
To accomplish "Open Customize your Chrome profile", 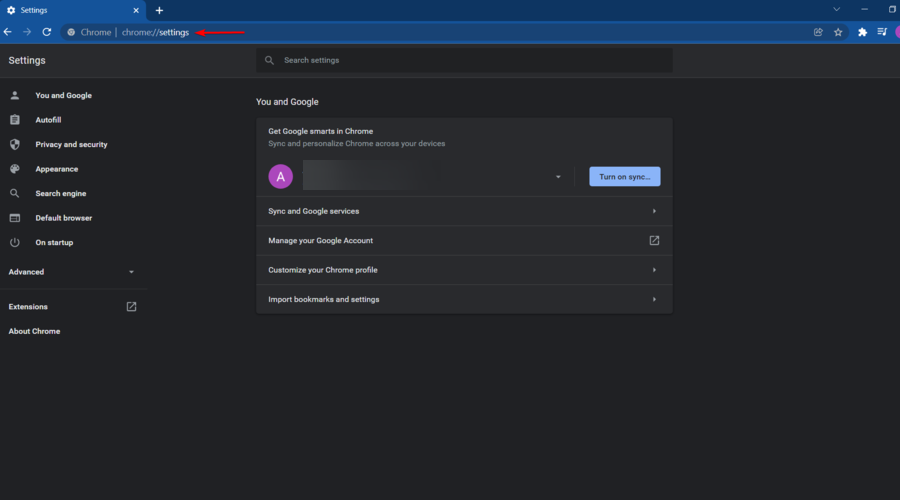I will click(464, 270).
